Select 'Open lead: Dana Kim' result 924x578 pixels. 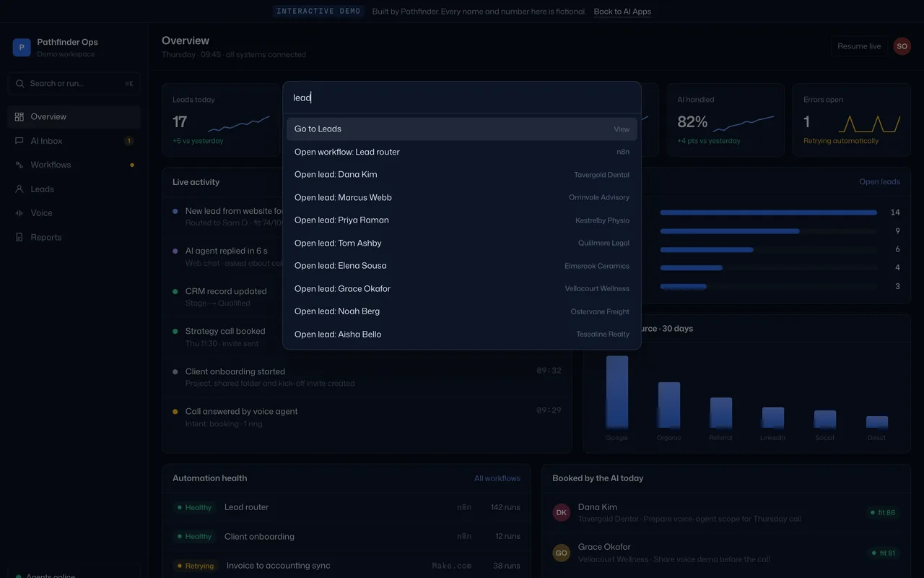coord(462,175)
